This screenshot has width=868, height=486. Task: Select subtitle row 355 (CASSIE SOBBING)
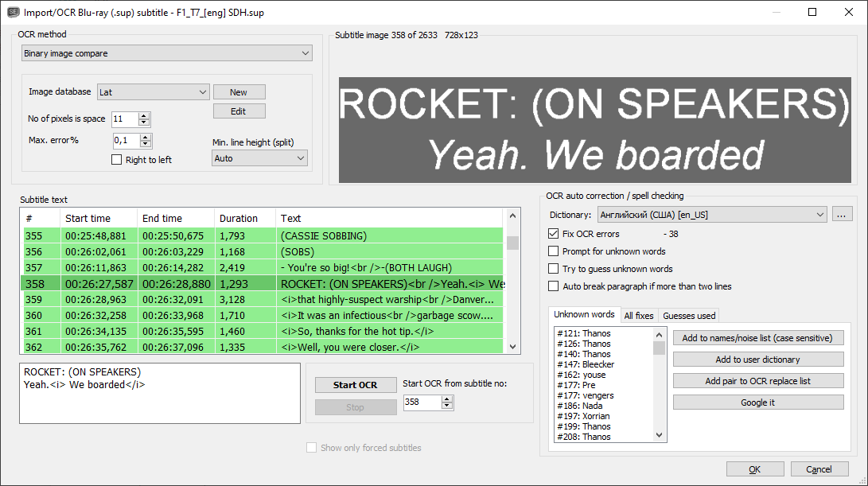(263, 235)
